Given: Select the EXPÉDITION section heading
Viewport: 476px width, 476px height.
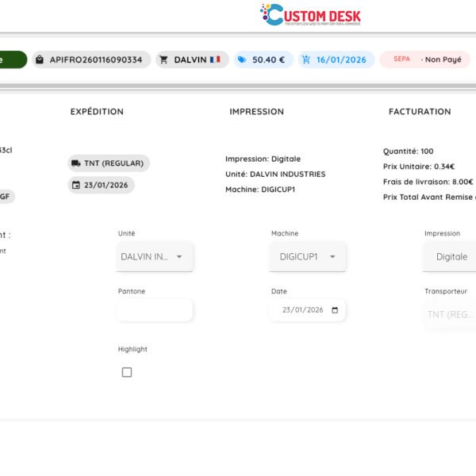Looking at the screenshot, I should [x=97, y=112].
